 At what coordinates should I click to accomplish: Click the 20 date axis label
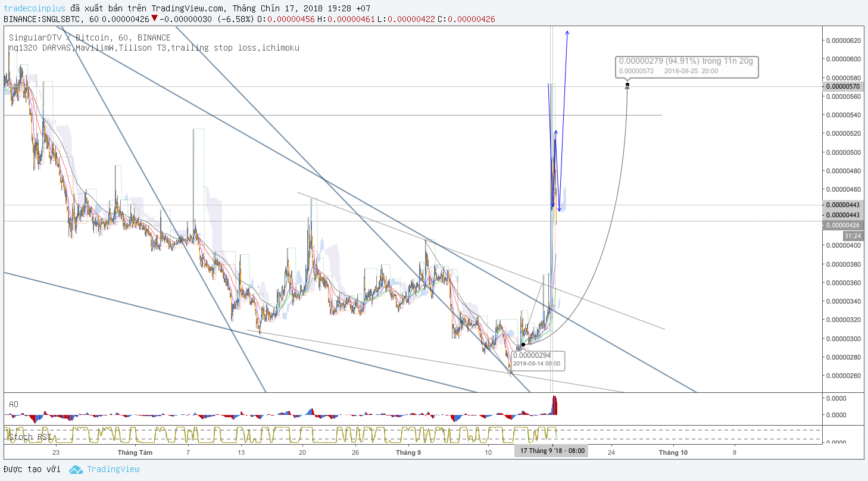302,452
